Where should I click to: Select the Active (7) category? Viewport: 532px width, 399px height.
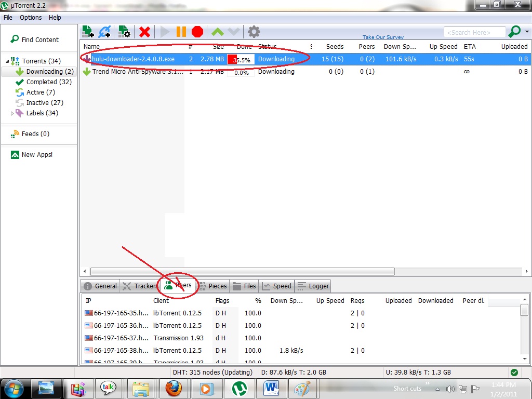coord(35,92)
